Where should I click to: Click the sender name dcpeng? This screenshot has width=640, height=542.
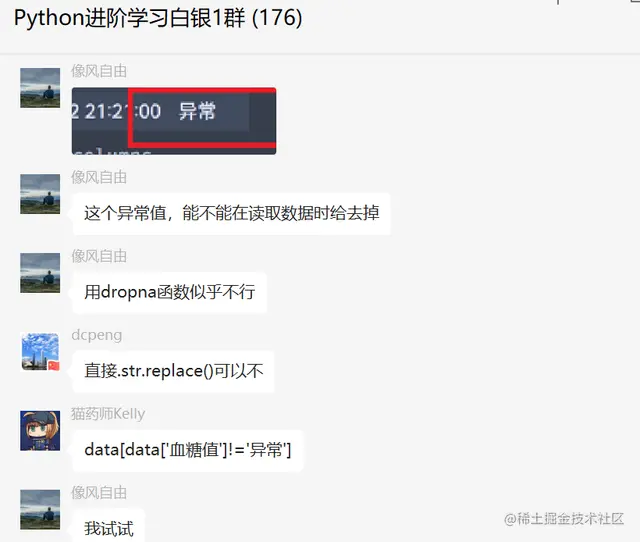point(97,335)
